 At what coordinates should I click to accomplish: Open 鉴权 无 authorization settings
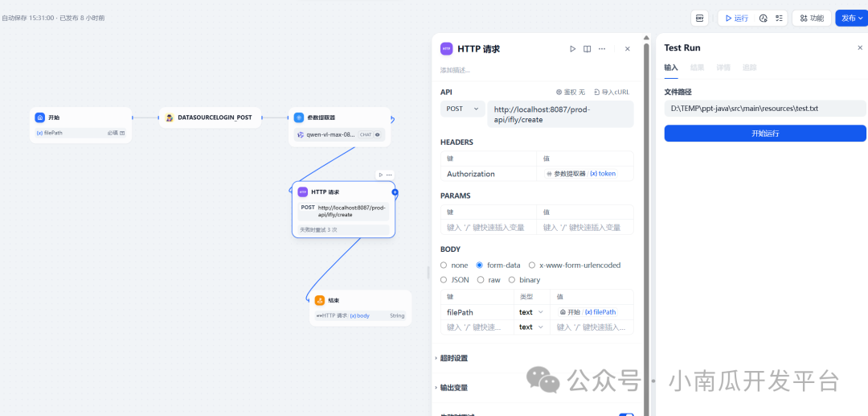[570, 92]
